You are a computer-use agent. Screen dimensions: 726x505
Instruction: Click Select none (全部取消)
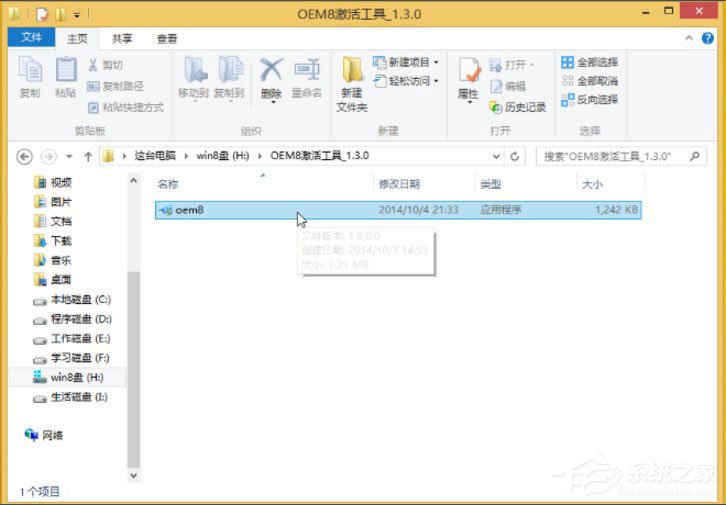pos(589,81)
